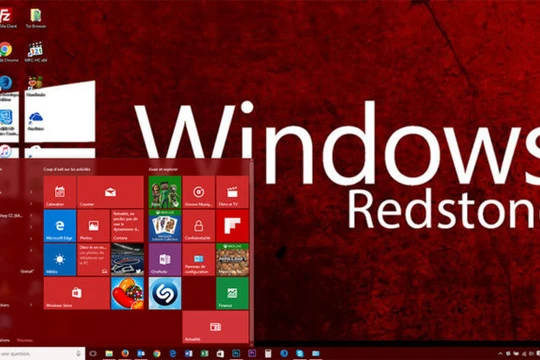
Task: Launch Firefox from taskbar
Action: point(125,353)
